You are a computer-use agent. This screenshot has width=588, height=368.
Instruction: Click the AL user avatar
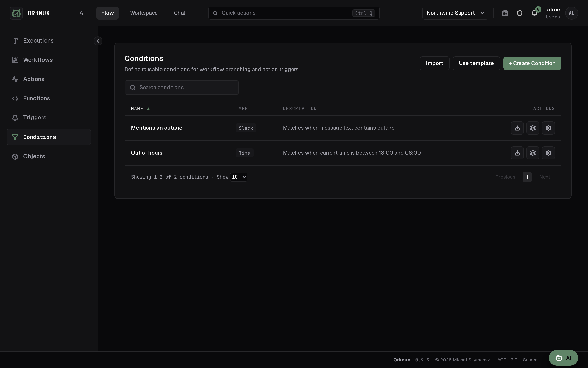571,13
